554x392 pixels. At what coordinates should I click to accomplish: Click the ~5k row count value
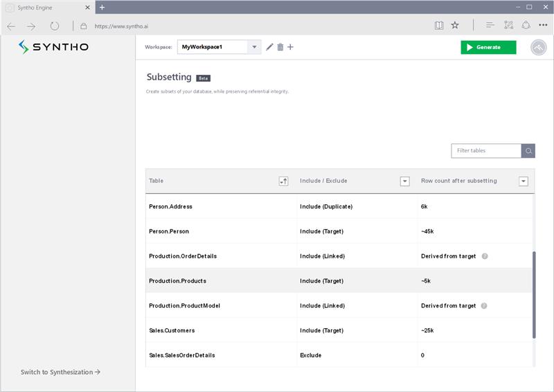click(x=426, y=280)
